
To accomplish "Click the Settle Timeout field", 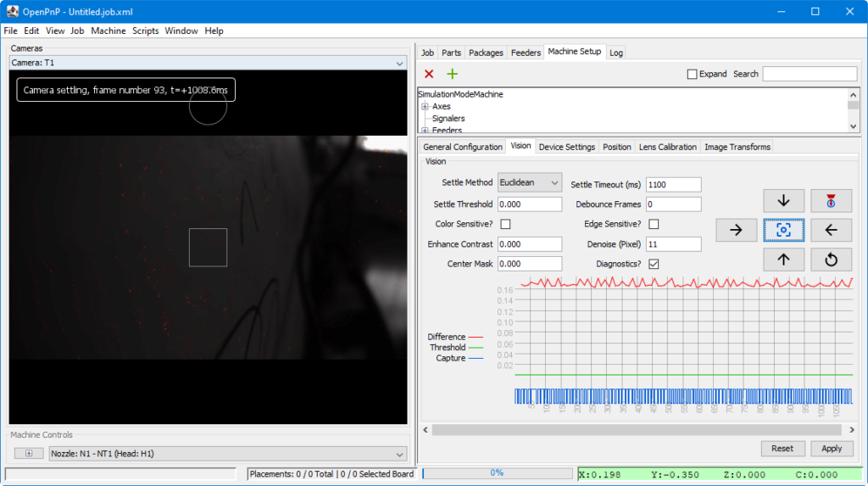I will (673, 185).
